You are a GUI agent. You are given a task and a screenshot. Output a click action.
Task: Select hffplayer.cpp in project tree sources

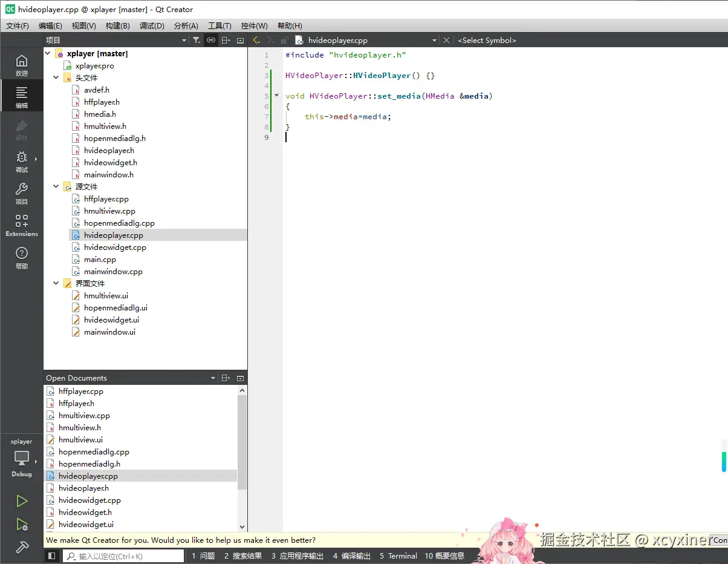pyautogui.click(x=106, y=198)
